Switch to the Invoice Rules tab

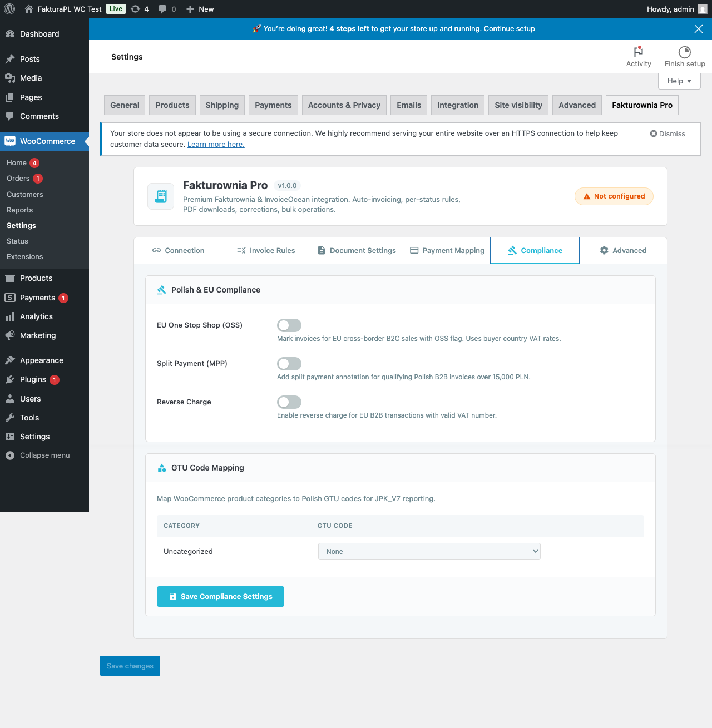tap(266, 251)
